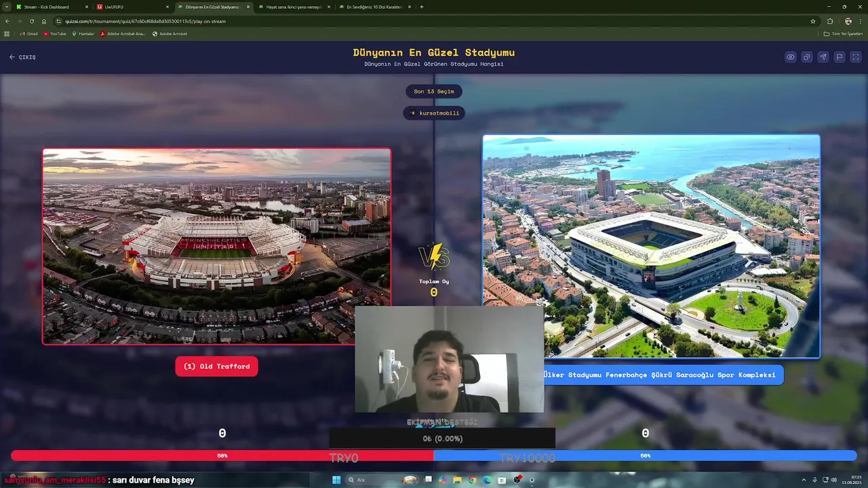The height and width of the screenshot is (488, 868).
Task: Open File Explorer from the taskbar
Action: click(x=458, y=480)
